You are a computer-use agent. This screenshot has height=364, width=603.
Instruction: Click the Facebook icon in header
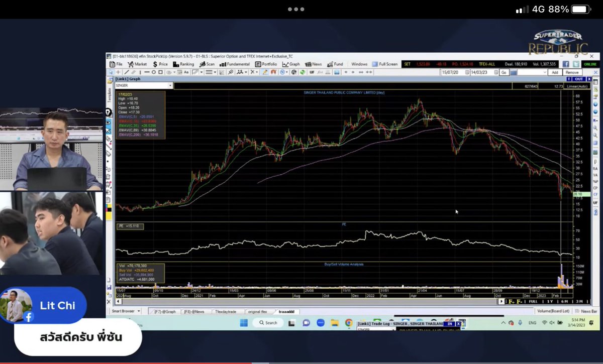pyautogui.click(x=566, y=64)
